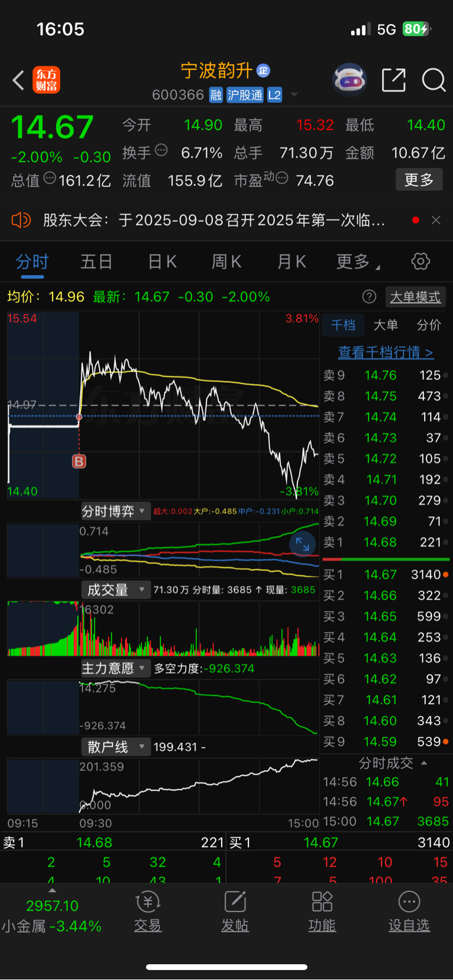Switch to 五日 chart tab
Screen dimensions: 453x980
tap(96, 262)
